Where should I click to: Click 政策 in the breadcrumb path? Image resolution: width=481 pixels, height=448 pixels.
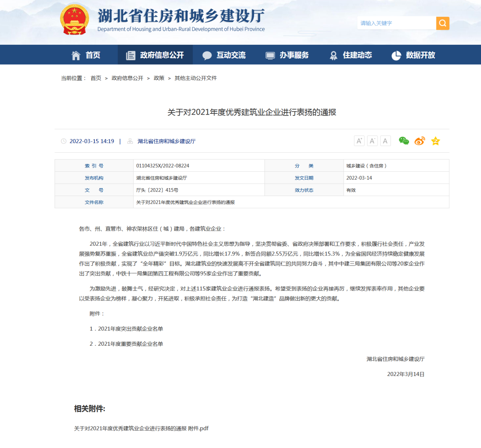(159, 78)
